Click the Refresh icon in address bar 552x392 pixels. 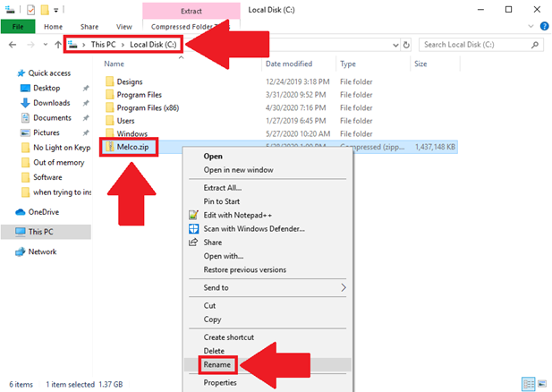click(408, 44)
